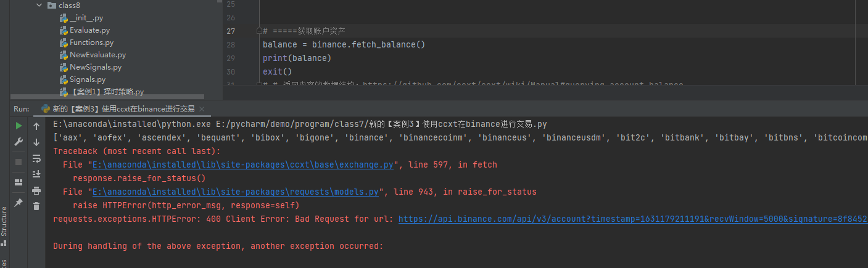The width and height of the screenshot is (868, 268).
Task: Pin the Run tab with pin icon
Action: (x=19, y=202)
